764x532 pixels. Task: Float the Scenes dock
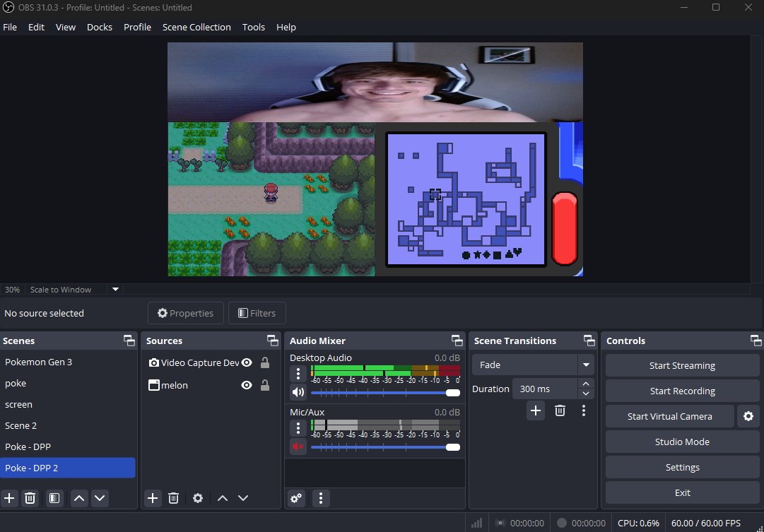[x=129, y=341]
